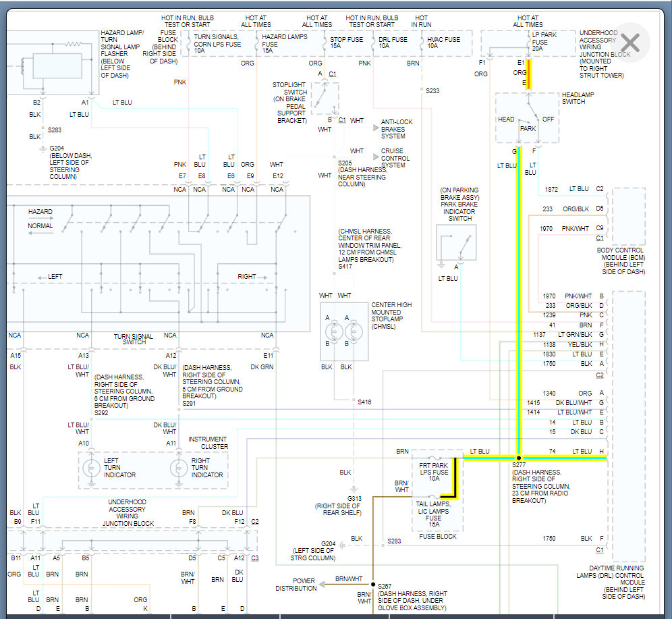Image resolution: width=672 pixels, height=619 pixels.
Task: Click the 'NORMAL' mode label in the switch
Action: point(40,226)
